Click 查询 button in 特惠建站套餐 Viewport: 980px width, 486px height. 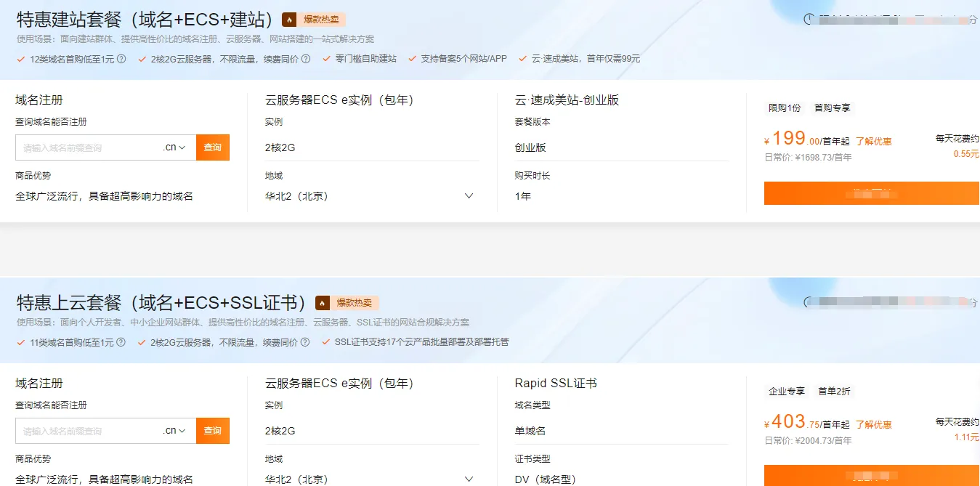[x=213, y=147]
